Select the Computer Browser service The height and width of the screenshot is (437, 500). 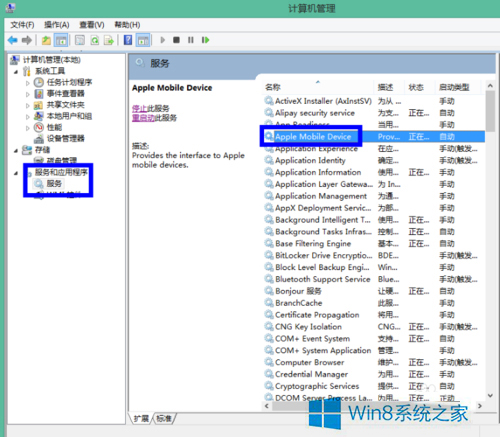[x=309, y=362]
